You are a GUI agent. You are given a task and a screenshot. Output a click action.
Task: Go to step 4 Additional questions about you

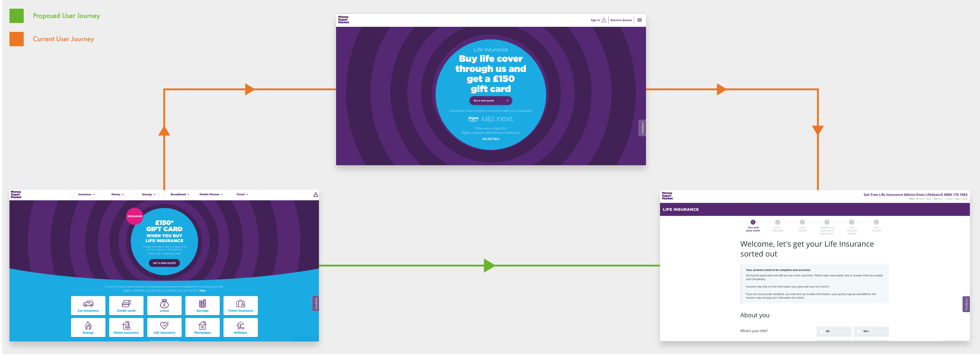click(827, 227)
